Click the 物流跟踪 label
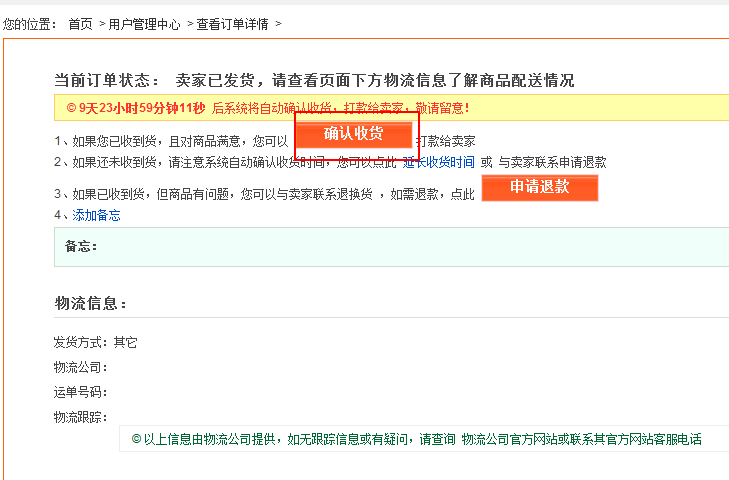Viewport: 729px width, 480px height. (80, 417)
